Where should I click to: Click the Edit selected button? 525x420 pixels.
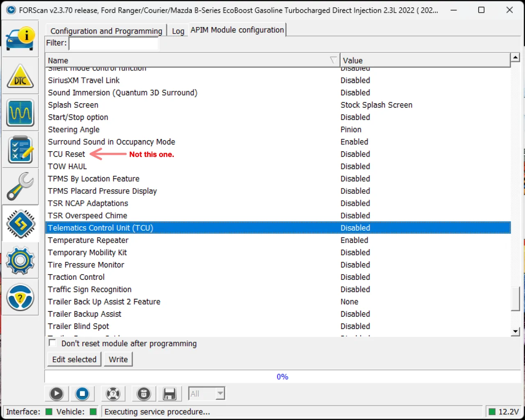coord(74,359)
